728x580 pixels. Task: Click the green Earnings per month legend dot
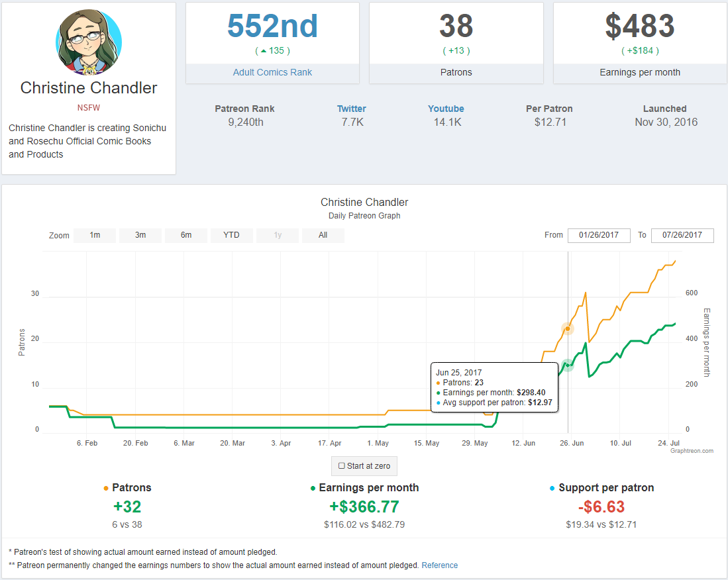click(313, 488)
